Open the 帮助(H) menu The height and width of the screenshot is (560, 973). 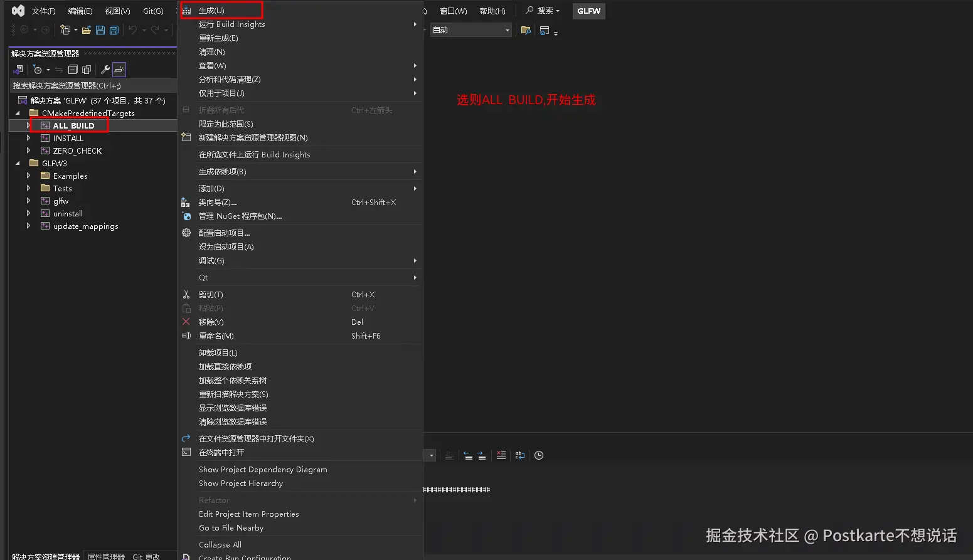(492, 11)
